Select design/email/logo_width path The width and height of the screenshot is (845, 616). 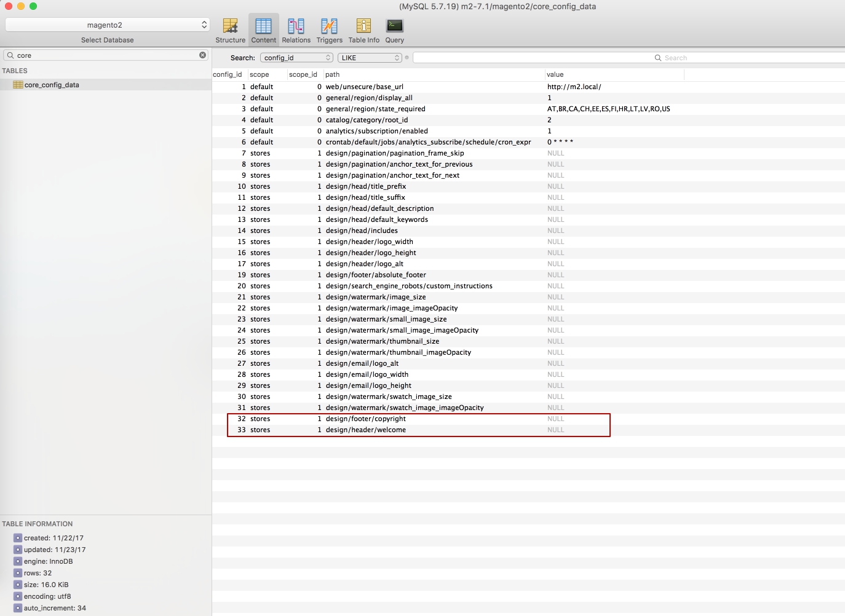tap(367, 374)
